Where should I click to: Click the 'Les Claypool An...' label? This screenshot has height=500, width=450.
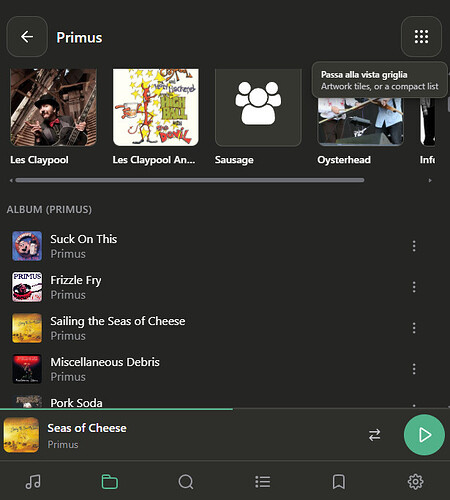(154, 160)
